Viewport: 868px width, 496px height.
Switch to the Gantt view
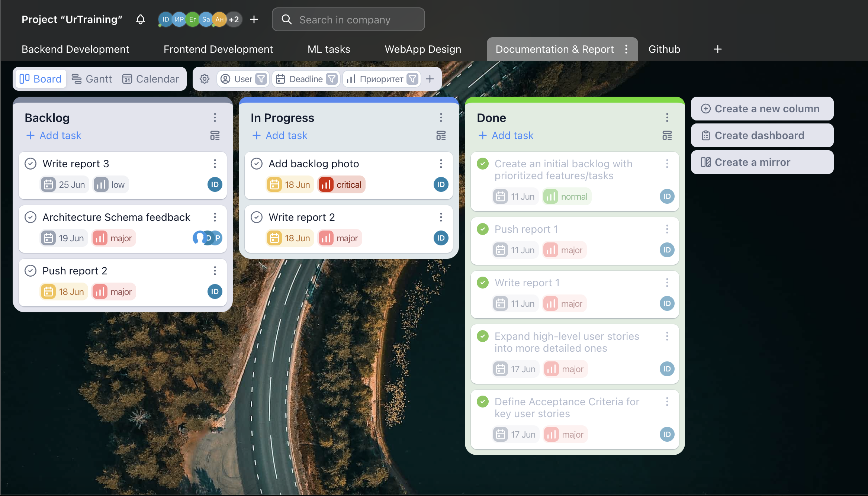[x=91, y=79]
